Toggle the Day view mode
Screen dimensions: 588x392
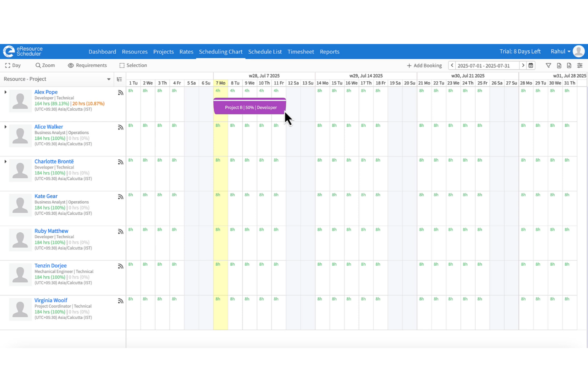[12, 65]
